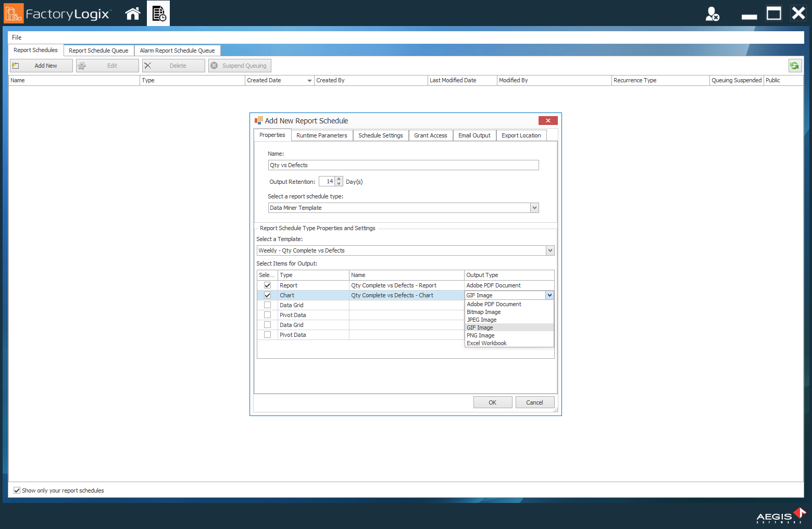
Task: Click the FactoryLogix logo icon
Action: (x=14, y=14)
